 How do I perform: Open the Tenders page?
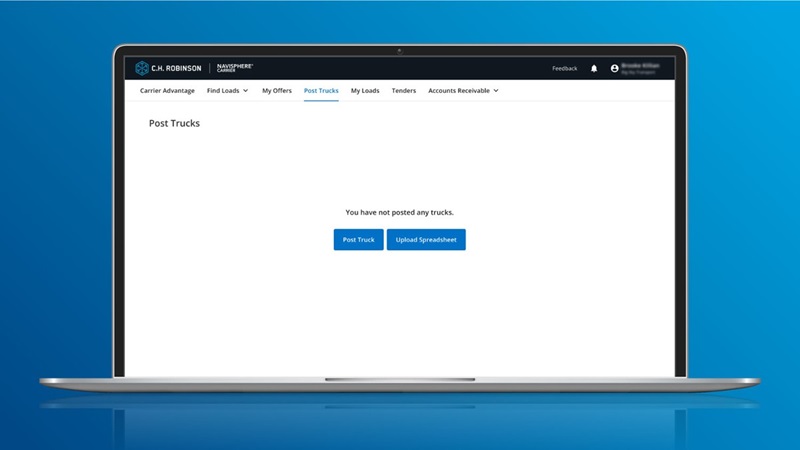[404, 91]
